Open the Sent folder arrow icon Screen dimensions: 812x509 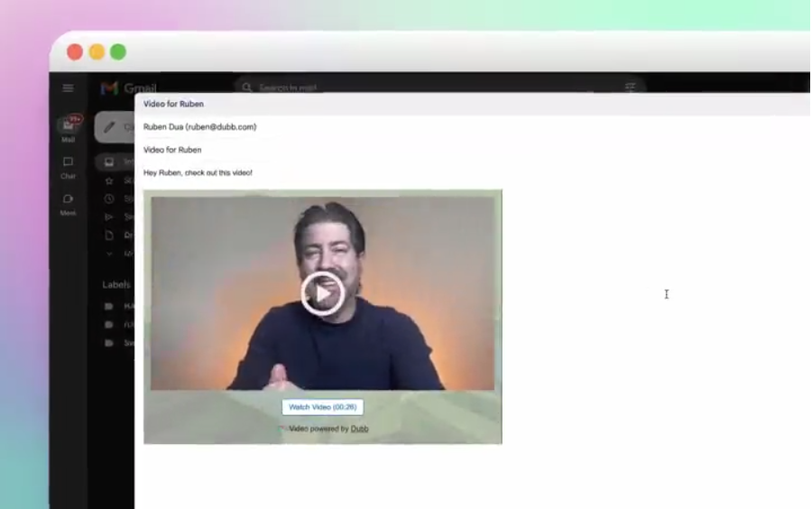[x=109, y=217]
